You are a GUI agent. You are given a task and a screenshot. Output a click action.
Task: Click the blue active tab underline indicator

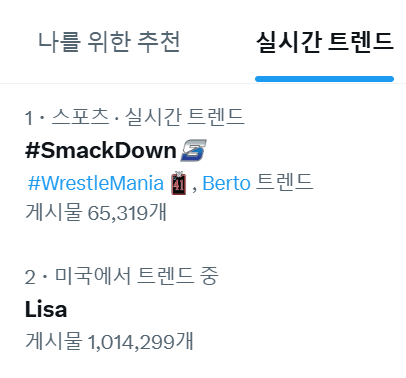pyautogui.click(x=325, y=79)
